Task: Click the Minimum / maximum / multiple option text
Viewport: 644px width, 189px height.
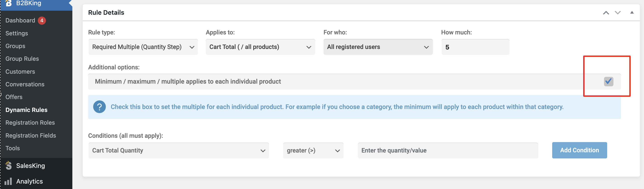Action: pyautogui.click(x=188, y=81)
